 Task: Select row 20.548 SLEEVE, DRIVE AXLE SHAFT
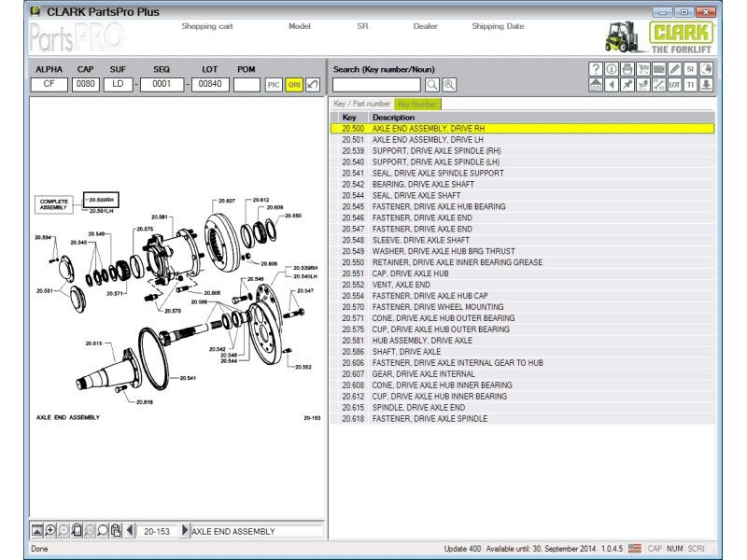click(522, 240)
